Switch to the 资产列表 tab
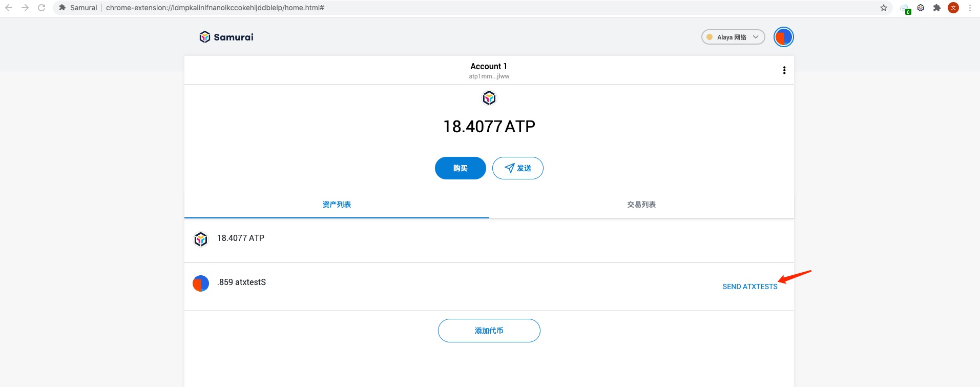Image resolution: width=980 pixels, height=387 pixels. (337, 205)
